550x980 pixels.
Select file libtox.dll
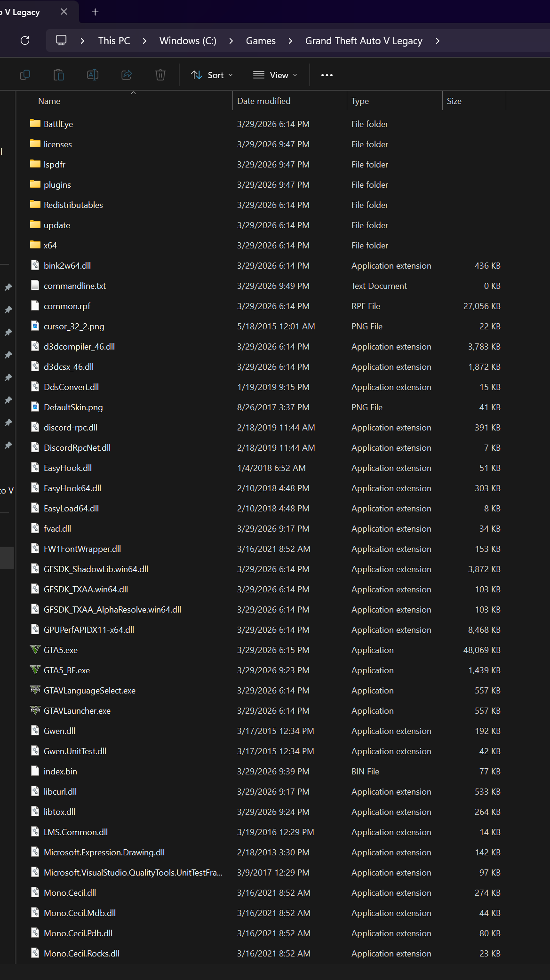tap(59, 812)
